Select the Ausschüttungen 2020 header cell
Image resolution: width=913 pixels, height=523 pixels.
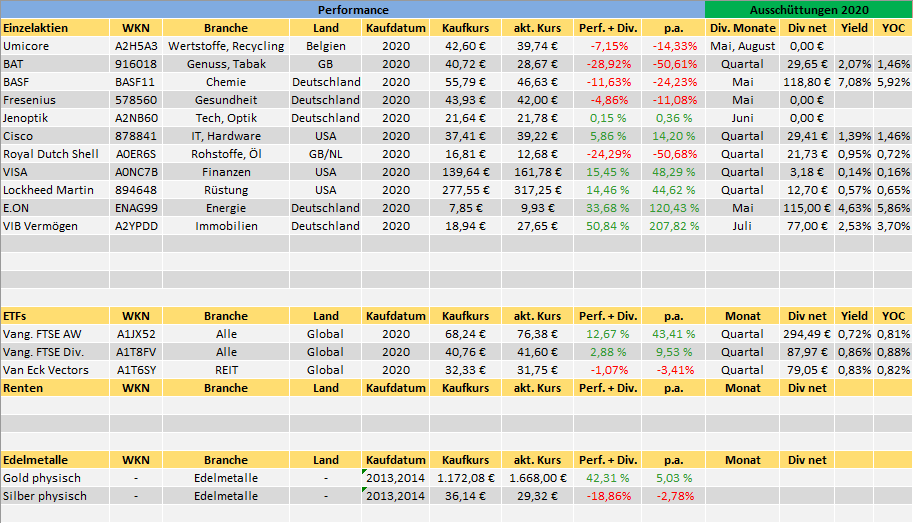point(809,10)
